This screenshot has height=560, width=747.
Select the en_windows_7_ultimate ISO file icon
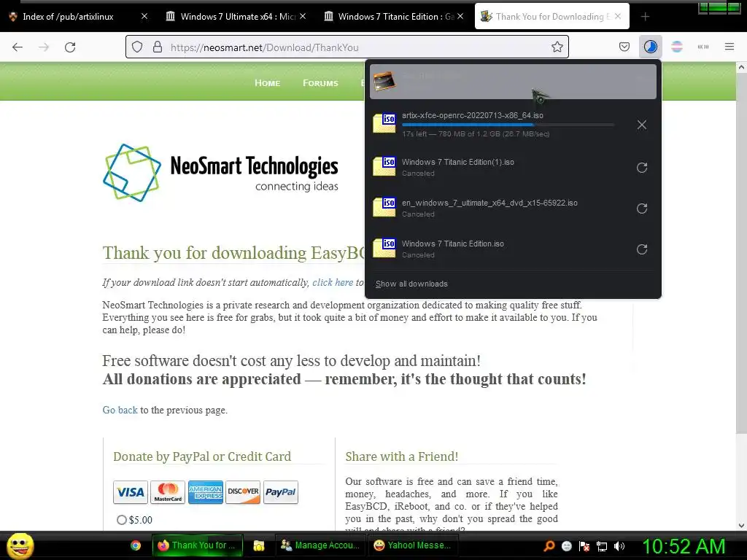pos(384,208)
